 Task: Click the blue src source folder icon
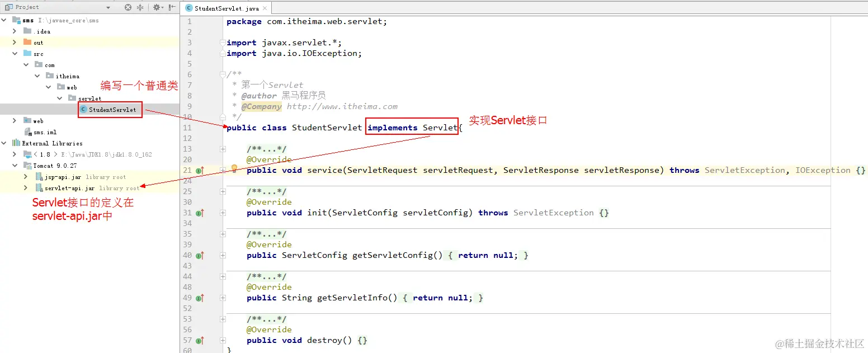[x=27, y=53]
